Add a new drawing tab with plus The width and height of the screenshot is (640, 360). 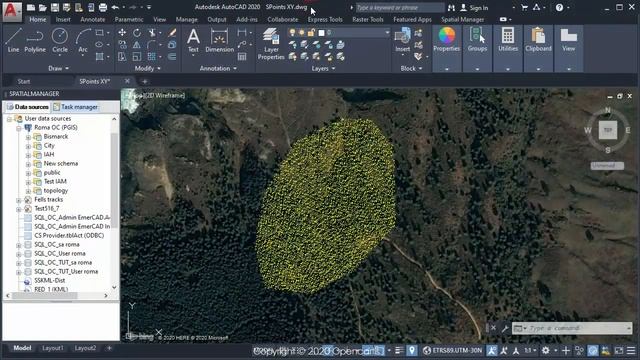tap(144, 81)
